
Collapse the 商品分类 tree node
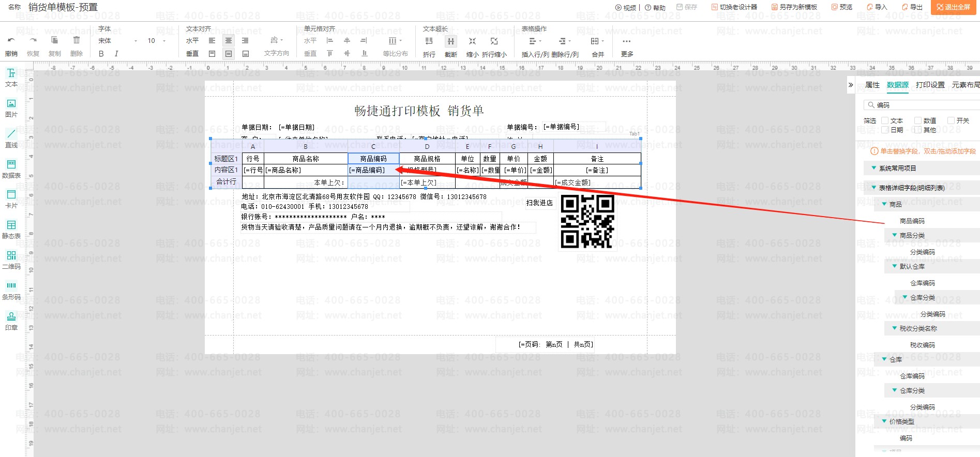coord(895,235)
